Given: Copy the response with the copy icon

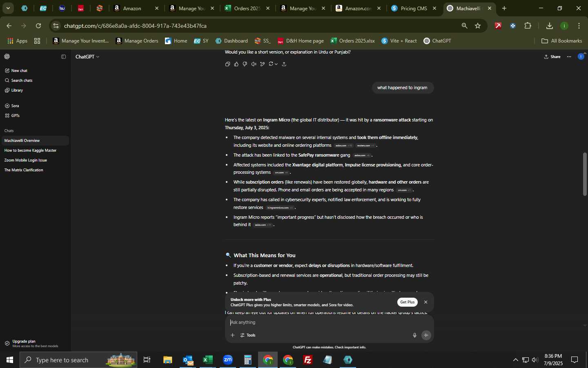Looking at the screenshot, I should (x=227, y=64).
